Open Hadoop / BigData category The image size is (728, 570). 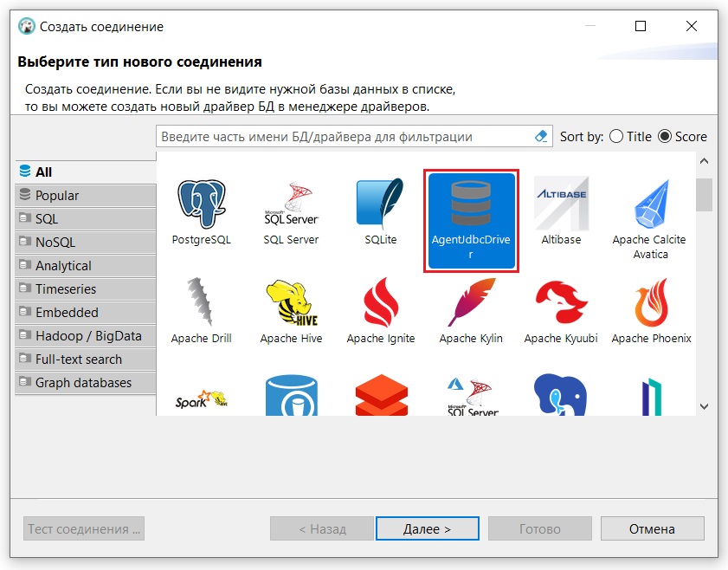click(x=86, y=336)
